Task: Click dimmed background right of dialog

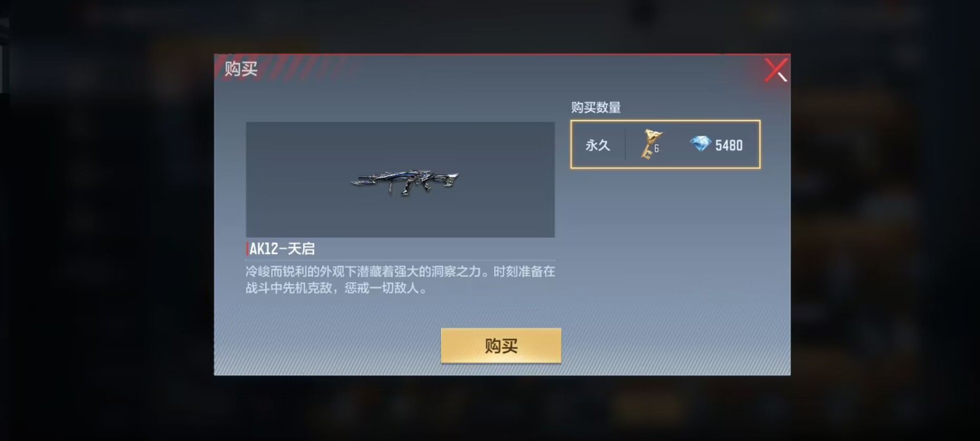Action: [884, 221]
